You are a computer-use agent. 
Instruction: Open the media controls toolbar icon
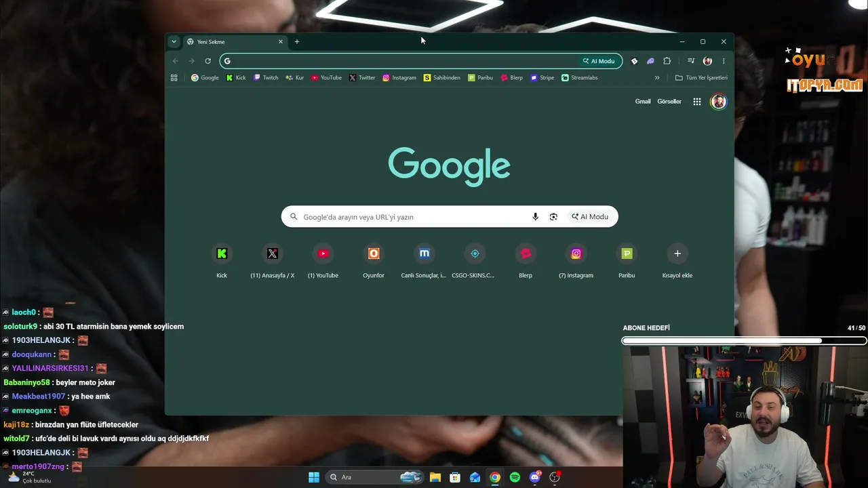point(691,61)
